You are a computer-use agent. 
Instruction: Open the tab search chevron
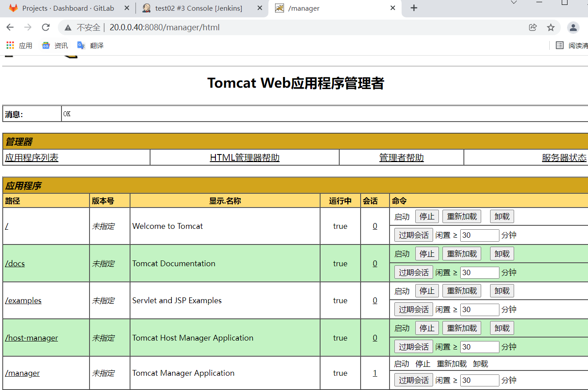[x=514, y=3]
